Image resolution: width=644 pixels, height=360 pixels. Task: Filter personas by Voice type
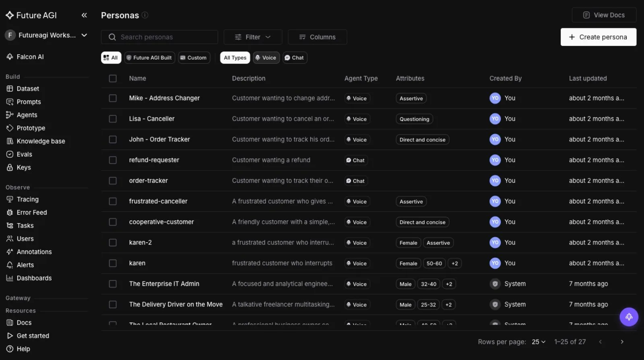[x=266, y=58]
